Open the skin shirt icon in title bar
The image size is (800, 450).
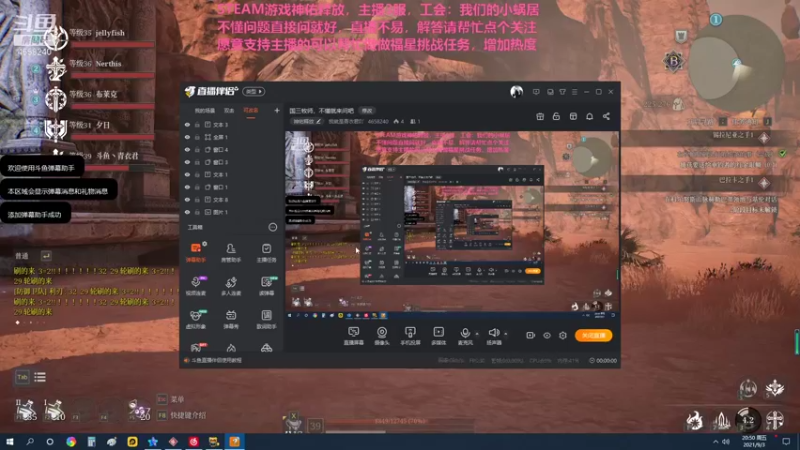[562, 92]
